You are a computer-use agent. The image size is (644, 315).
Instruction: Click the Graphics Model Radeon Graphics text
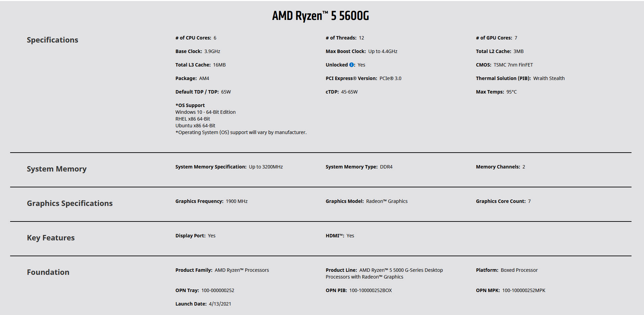366,201
